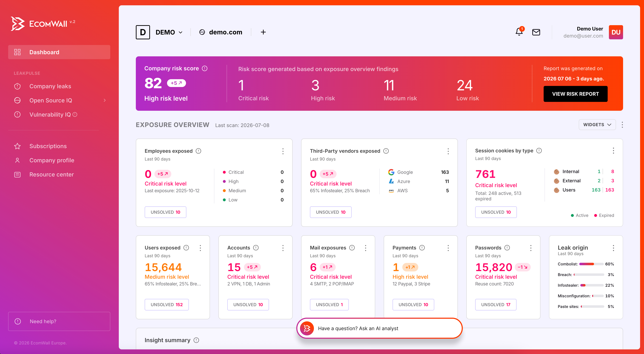The height and width of the screenshot is (354, 644).
Task: Click the Combolist progress bar
Action: [x=591, y=264]
